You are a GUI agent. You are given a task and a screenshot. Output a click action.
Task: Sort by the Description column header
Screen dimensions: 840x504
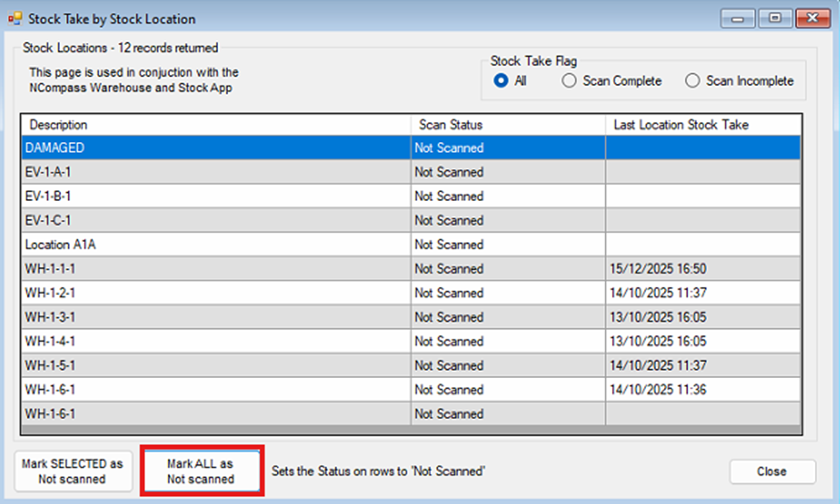tap(214, 125)
